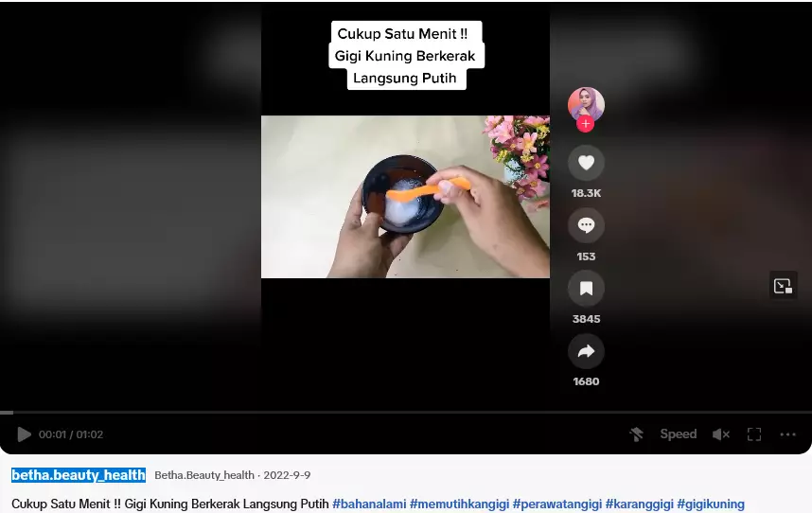This screenshot has height=513, width=812.
Task: Save the video using the bookmark icon
Action: pyautogui.click(x=586, y=288)
